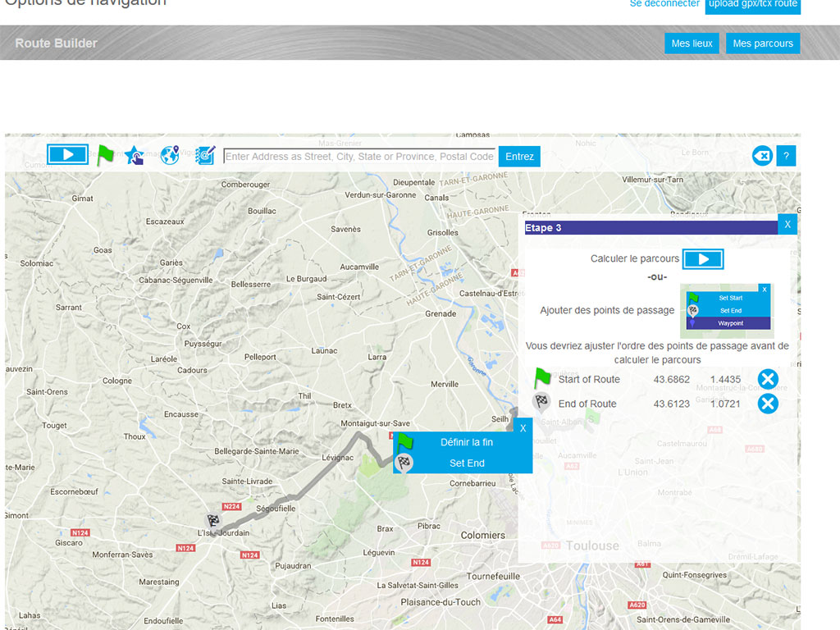840x630 pixels.
Task: Close the map popup with X
Action: coord(523,428)
